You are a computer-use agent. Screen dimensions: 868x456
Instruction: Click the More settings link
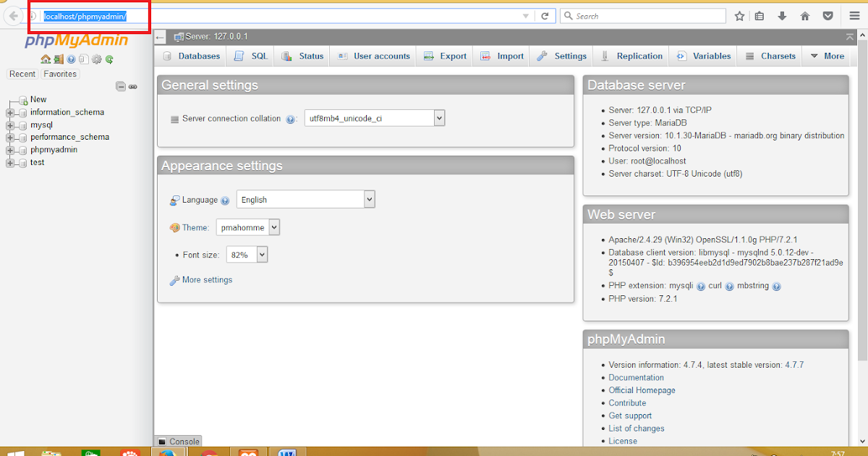coord(205,279)
